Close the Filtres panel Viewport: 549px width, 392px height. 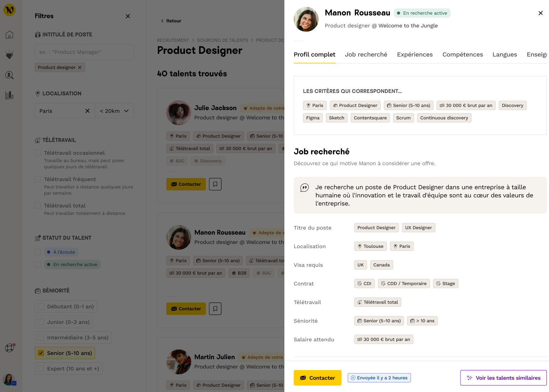coord(128,16)
